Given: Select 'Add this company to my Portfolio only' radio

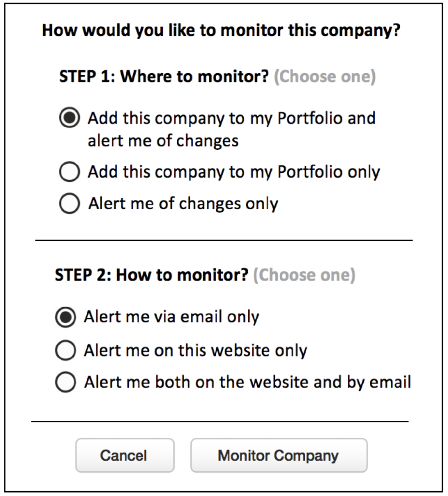Looking at the screenshot, I should 69,172.
